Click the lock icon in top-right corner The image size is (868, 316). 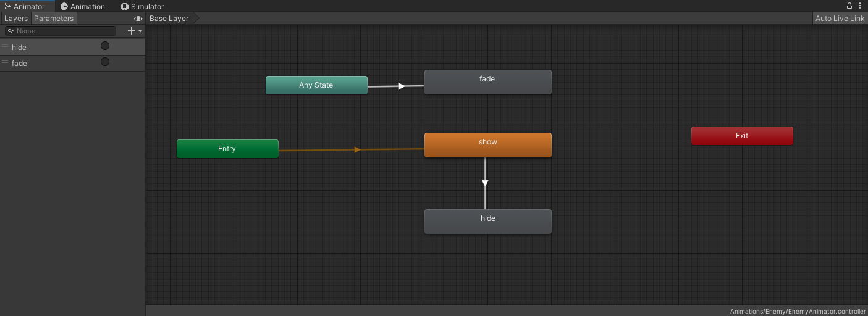(x=849, y=6)
